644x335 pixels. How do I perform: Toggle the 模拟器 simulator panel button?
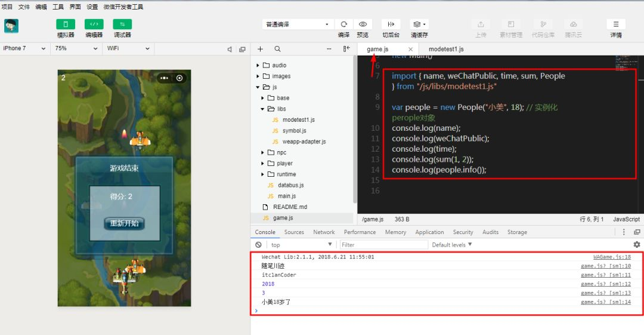66,24
